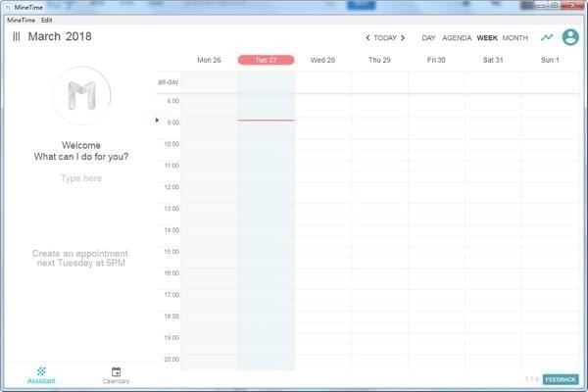
Task: Click the MineTime M logo avatar
Action: pyautogui.click(x=80, y=96)
